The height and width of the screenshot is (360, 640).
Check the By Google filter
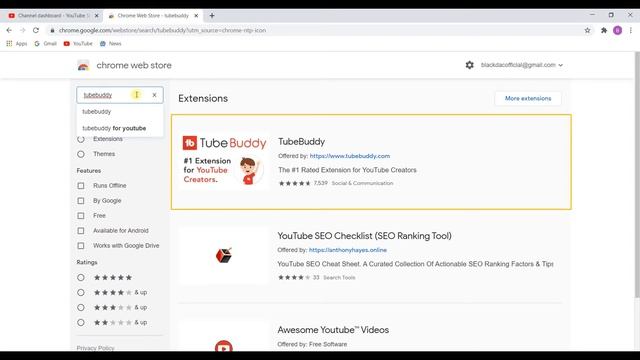point(81,201)
